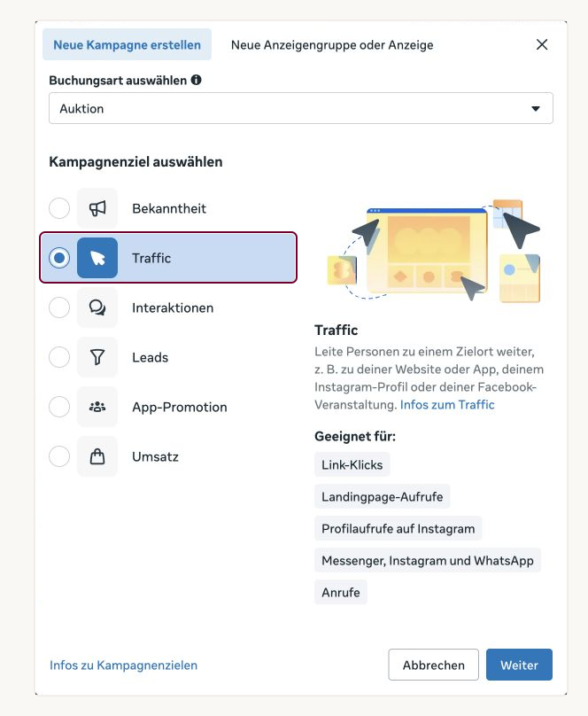Click the Weiter button
The height and width of the screenshot is (716, 588).
coord(519,665)
